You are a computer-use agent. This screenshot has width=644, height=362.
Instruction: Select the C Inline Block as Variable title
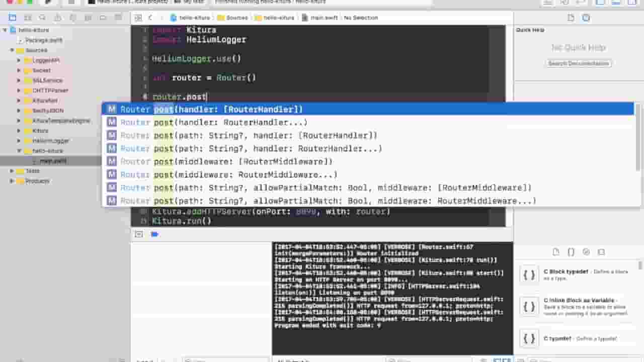click(579, 300)
